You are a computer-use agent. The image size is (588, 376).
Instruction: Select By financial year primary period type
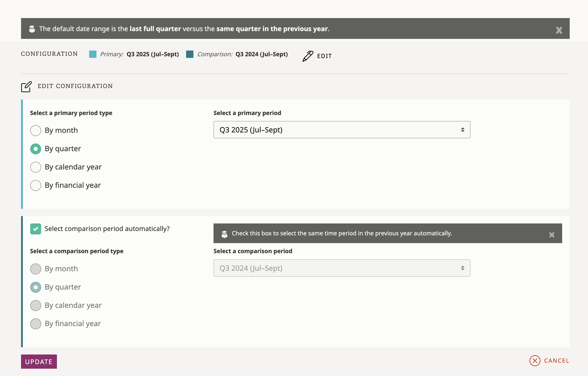click(36, 185)
